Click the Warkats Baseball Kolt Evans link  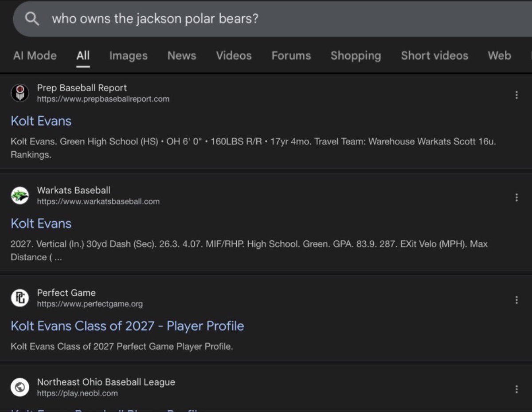coord(41,223)
